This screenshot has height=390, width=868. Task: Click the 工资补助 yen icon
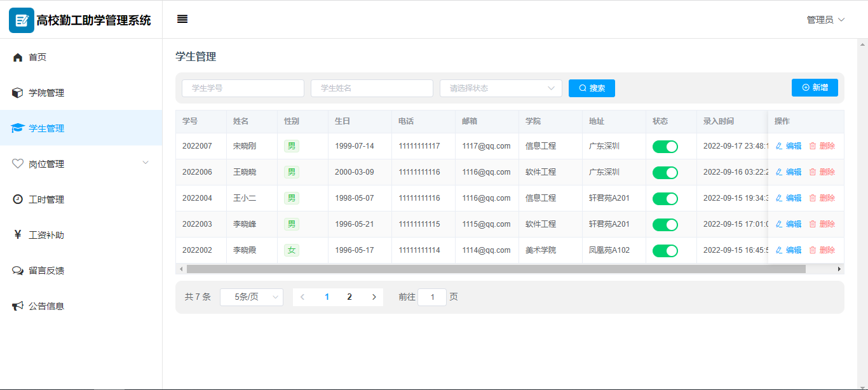click(x=18, y=235)
